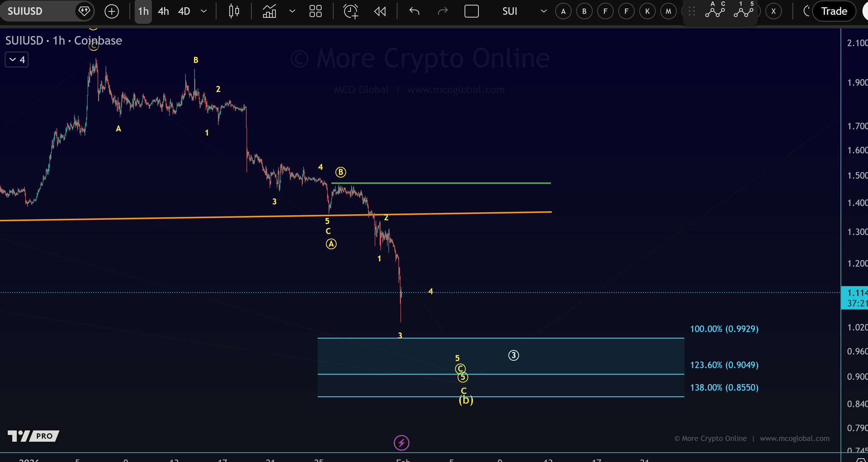
Task: Expand the SUI layout name dropdown
Action: pos(543,11)
